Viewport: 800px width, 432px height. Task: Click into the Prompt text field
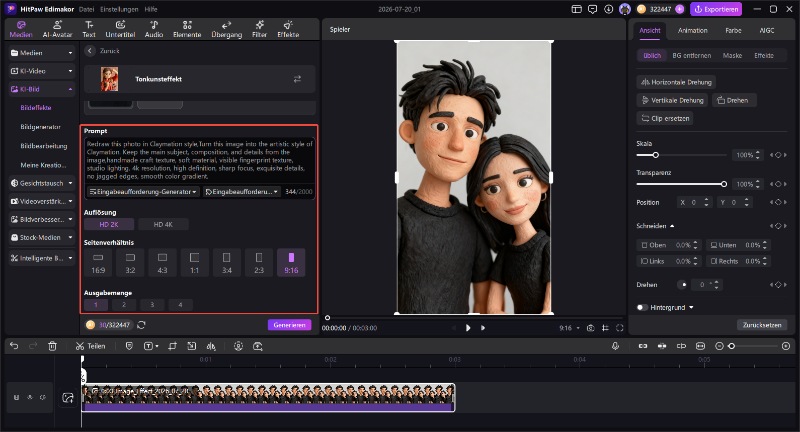click(x=199, y=160)
